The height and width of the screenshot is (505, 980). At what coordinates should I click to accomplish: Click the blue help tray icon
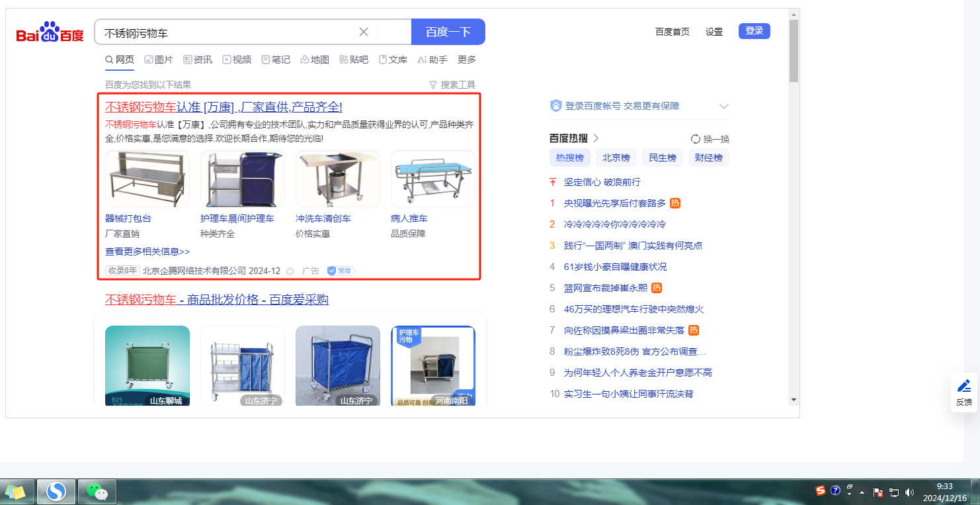835,491
